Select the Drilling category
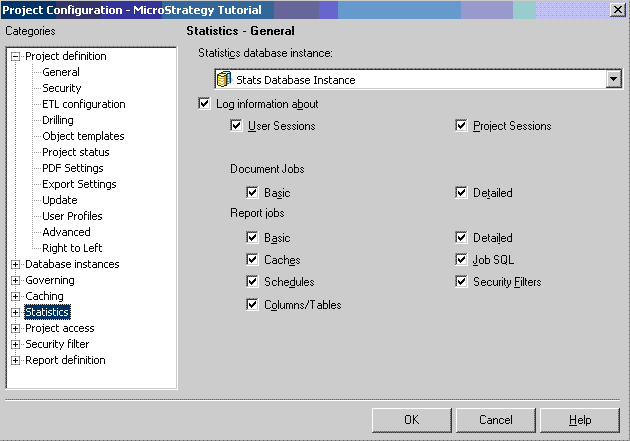The height and width of the screenshot is (441, 630). (58, 120)
